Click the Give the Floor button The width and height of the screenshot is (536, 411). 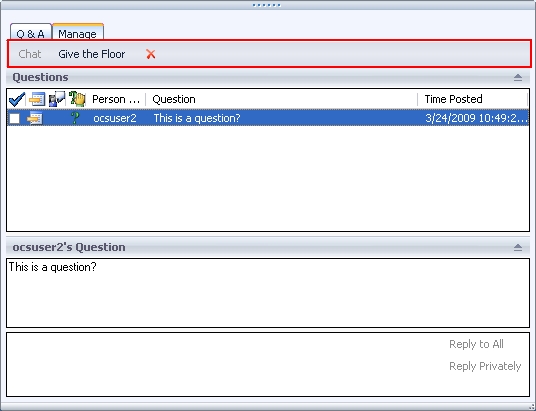pos(92,54)
